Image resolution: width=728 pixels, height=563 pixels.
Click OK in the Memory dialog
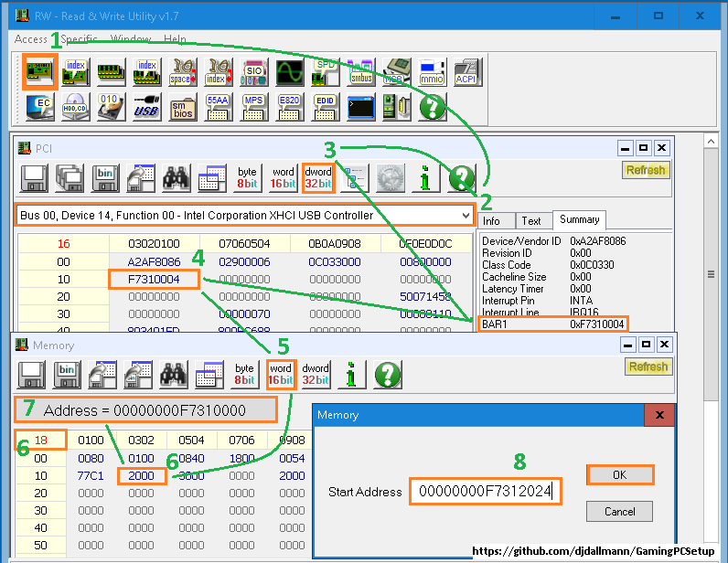pyautogui.click(x=619, y=475)
